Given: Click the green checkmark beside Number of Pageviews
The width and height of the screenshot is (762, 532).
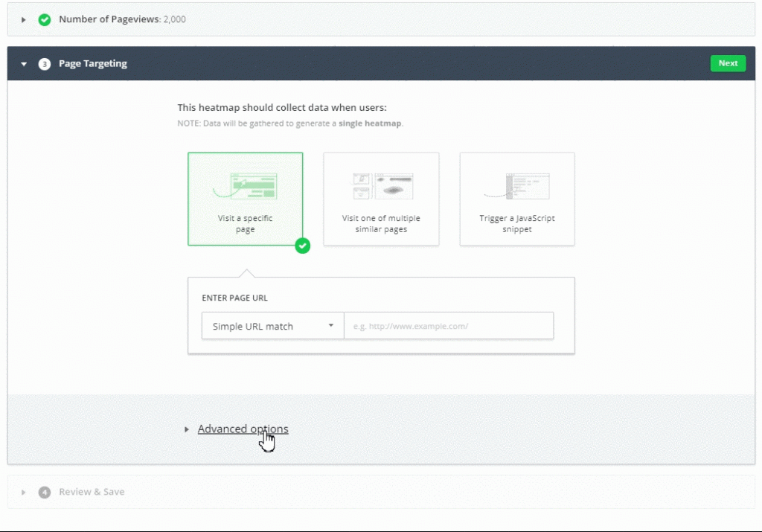Looking at the screenshot, I should click(x=44, y=19).
